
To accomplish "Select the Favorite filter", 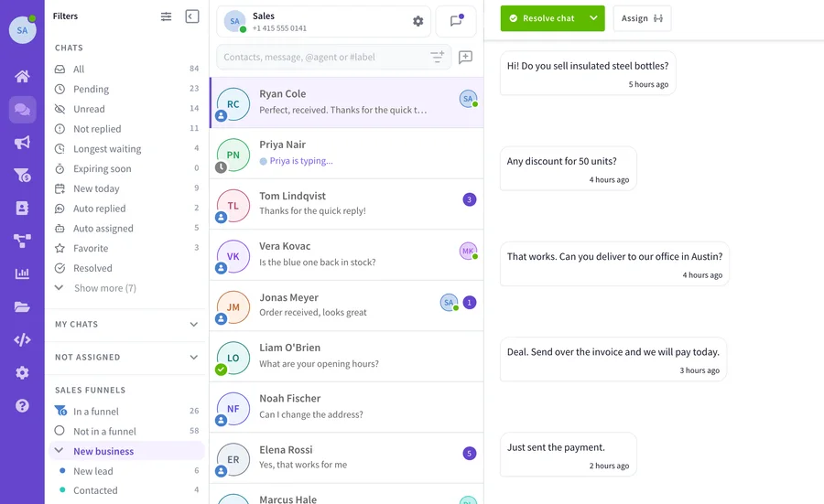I will tap(126, 248).
